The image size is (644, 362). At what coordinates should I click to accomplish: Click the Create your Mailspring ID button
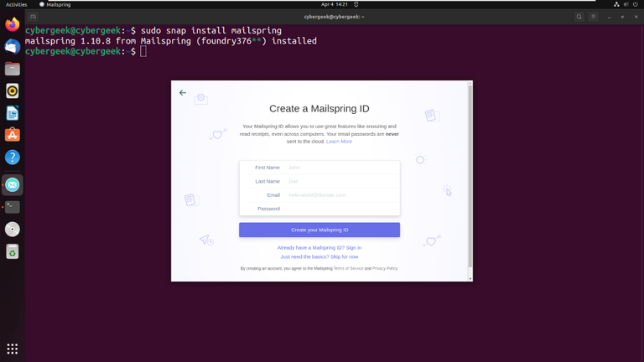[x=319, y=230]
